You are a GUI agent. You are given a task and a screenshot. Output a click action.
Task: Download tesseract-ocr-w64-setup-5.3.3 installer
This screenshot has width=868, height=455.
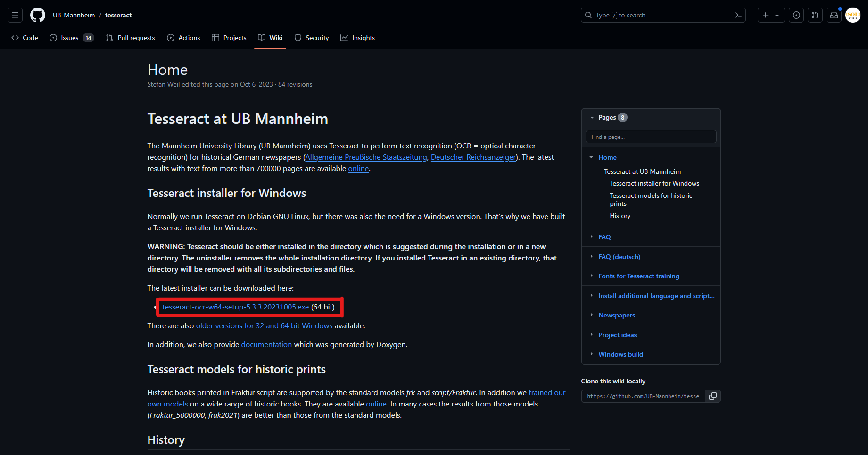(236, 307)
